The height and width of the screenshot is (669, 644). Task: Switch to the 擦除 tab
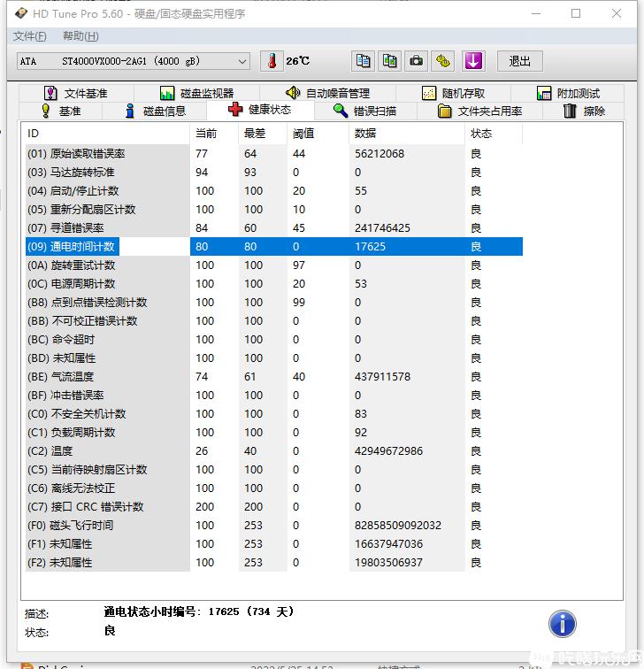coord(584,111)
